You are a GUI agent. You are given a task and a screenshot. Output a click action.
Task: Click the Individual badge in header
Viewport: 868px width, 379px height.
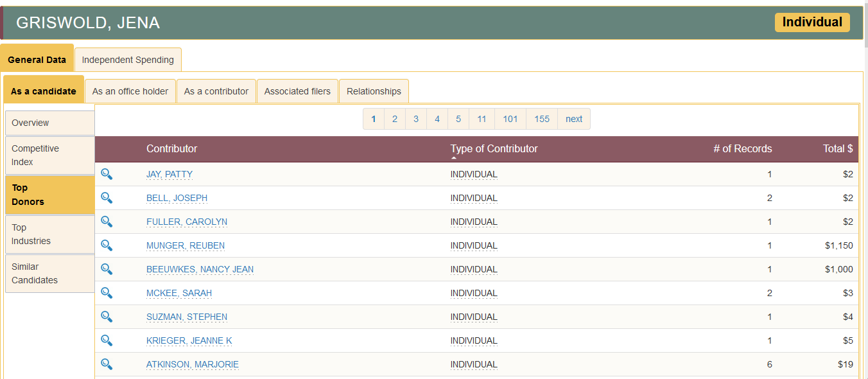pos(812,22)
